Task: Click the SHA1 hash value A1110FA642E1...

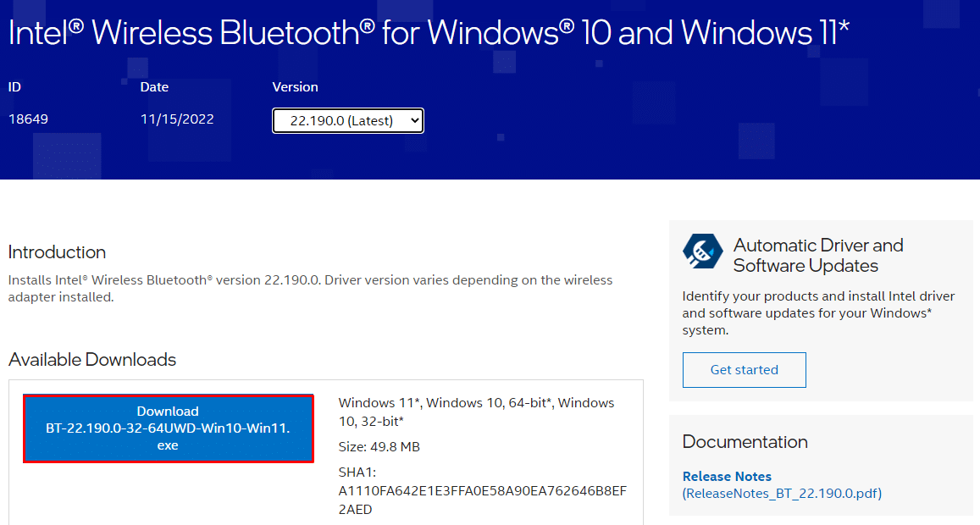Action: [482, 500]
